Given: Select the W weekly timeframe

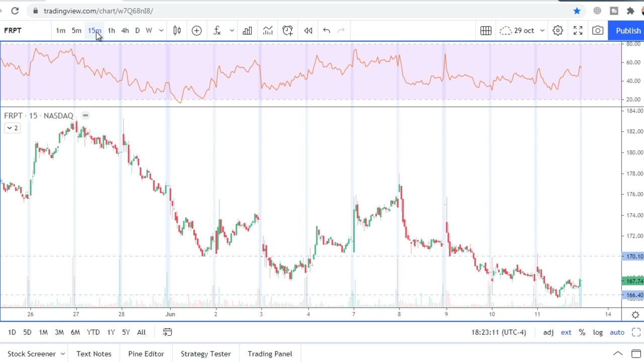Looking at the screenshot, I should coord(149,31).
